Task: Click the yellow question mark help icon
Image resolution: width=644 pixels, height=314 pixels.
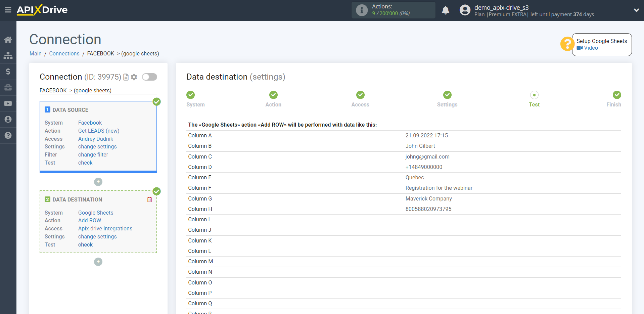Action: pos(567,44)
